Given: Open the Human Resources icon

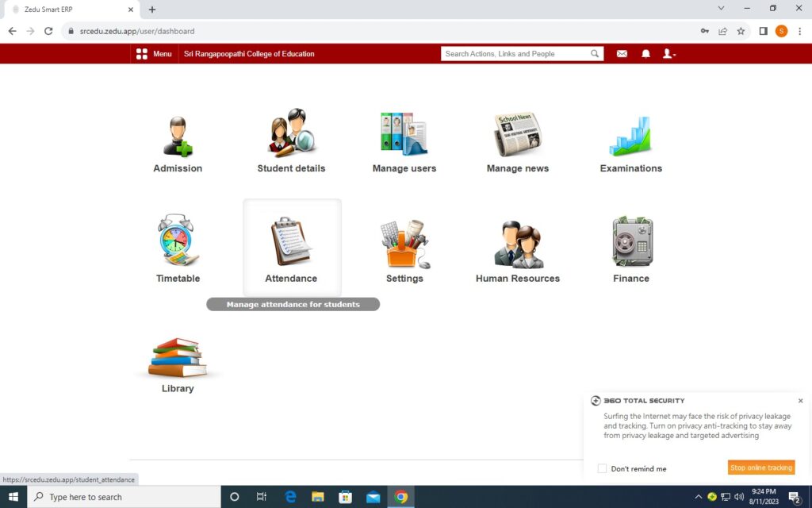Looking at the screenshot, I should click(x=517, y=244).
